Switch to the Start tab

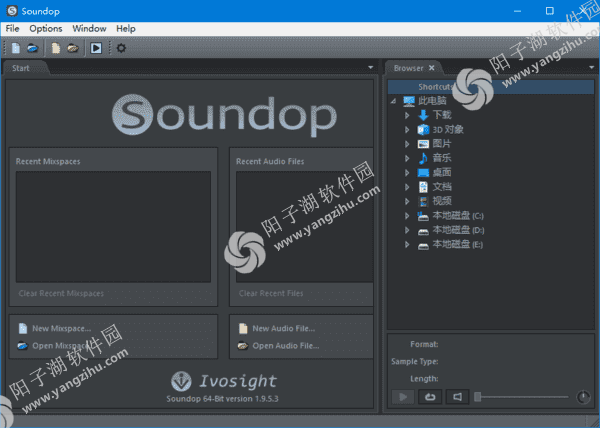(21, 68)
